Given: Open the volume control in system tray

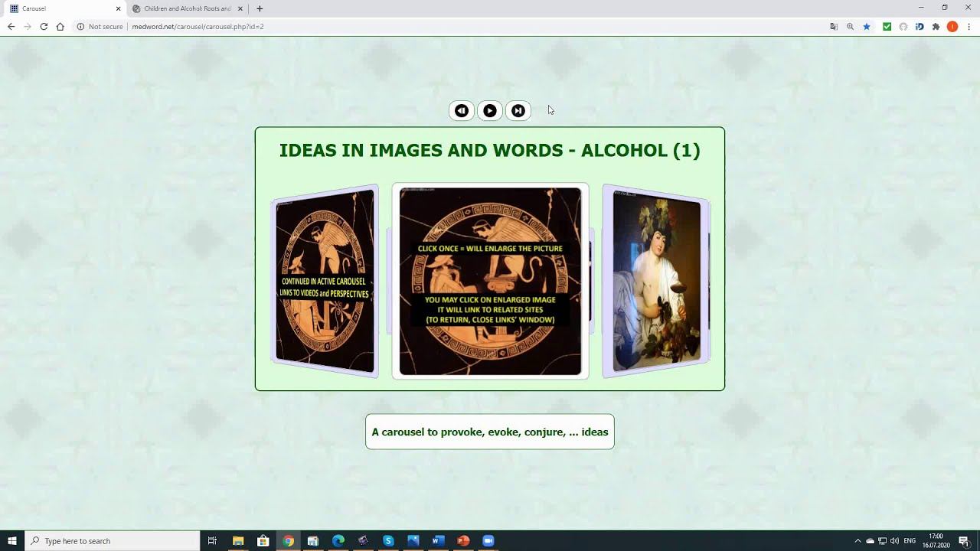Looking at the screenshot, I should (894, 541).
